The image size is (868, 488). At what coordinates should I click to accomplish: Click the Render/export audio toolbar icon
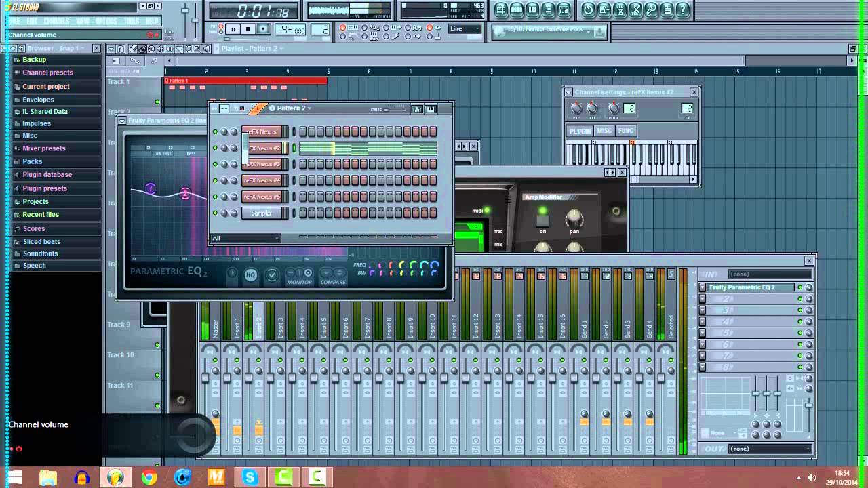point(619,9)
